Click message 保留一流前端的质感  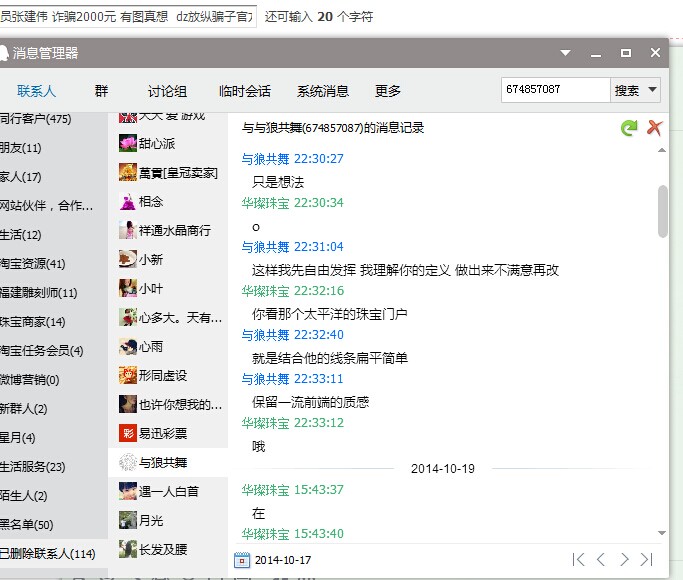point(311,402)
